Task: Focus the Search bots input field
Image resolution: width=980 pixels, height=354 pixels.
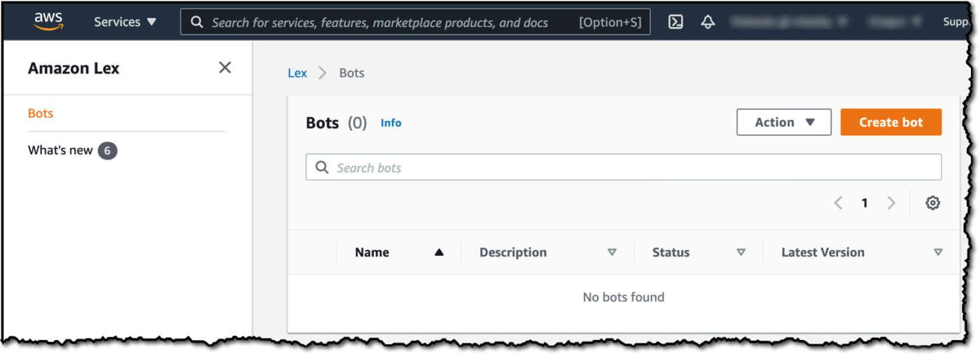Action: coord(623,168)
